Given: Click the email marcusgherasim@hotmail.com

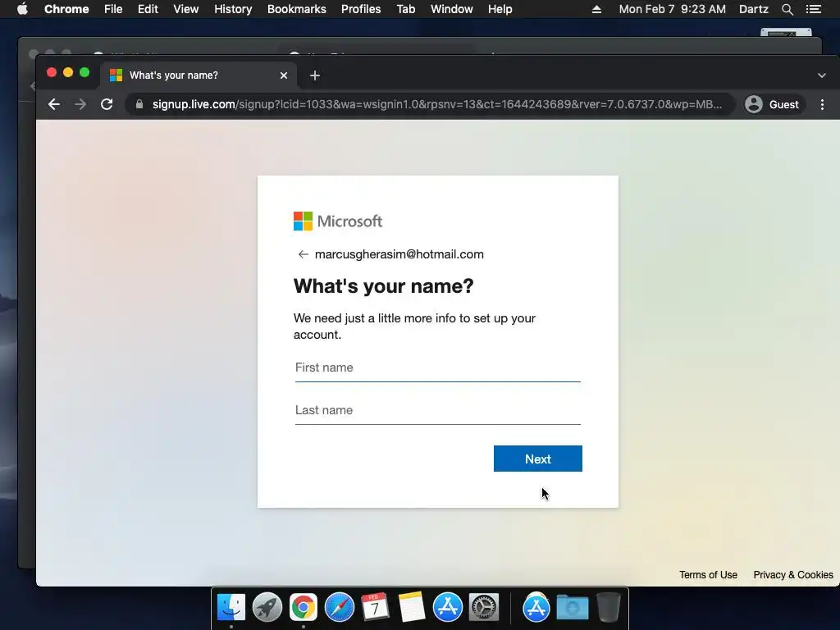Looking at the screenshot, I should [399, 254].
